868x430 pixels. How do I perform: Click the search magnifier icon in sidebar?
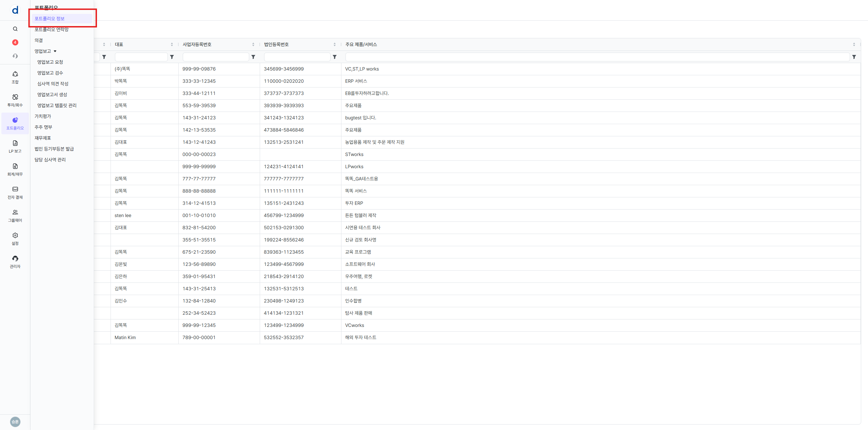(15, 29)
